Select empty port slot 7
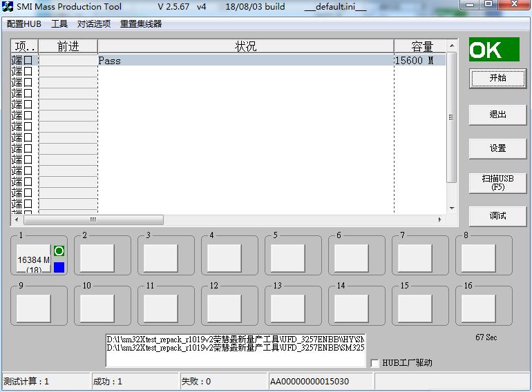 click(x=415, y=258)
